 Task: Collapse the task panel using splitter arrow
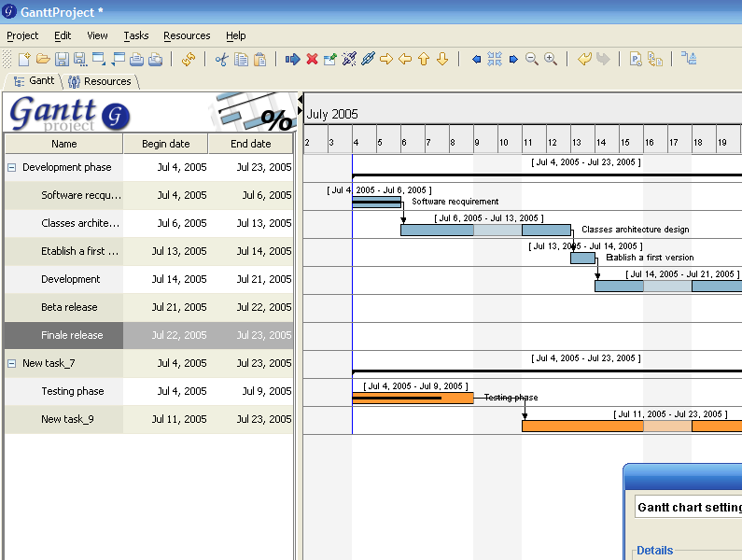(300, 99)
